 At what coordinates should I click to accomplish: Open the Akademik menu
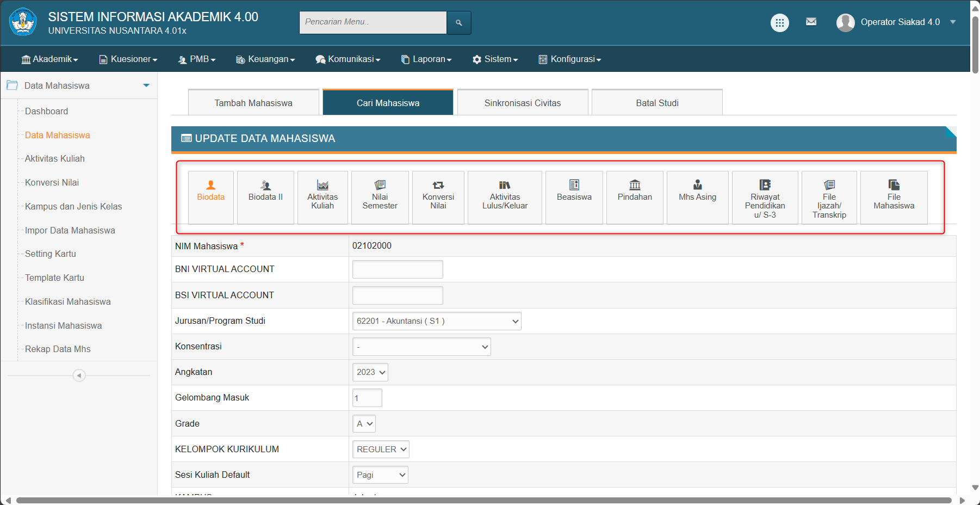[x=50, y=59]
